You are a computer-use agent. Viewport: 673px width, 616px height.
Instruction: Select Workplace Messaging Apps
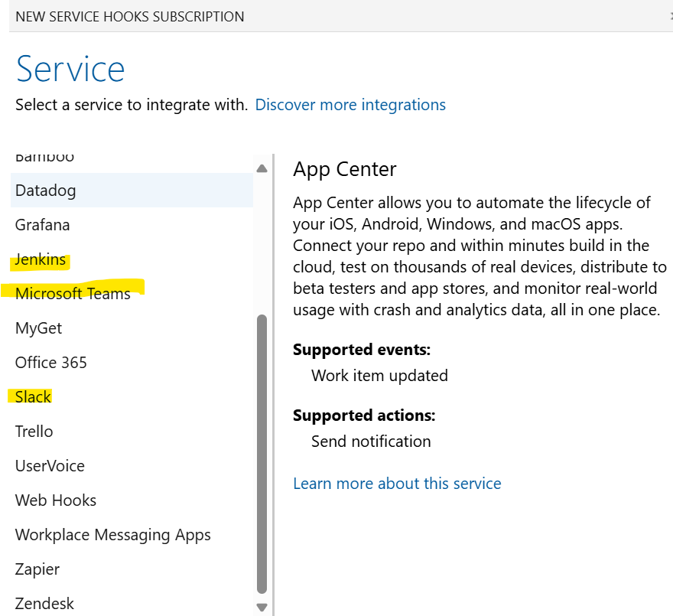tap(132, 535)
